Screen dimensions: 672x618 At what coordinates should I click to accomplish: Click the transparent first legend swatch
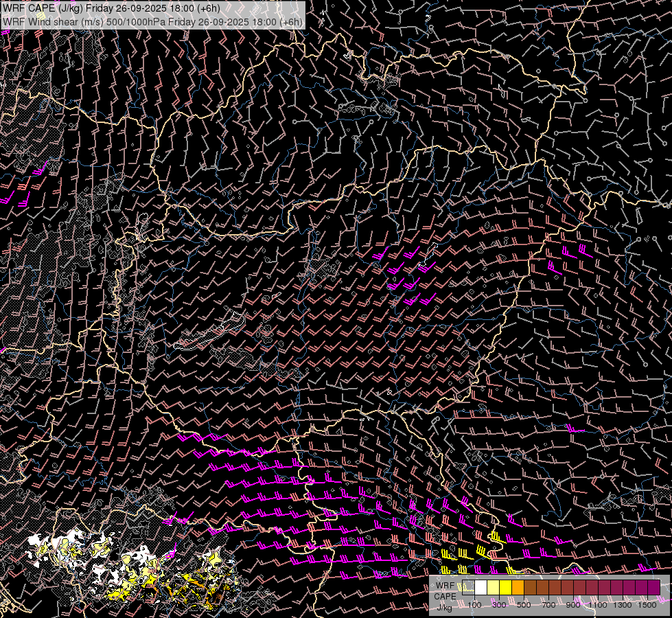click(x=468, y=587)
